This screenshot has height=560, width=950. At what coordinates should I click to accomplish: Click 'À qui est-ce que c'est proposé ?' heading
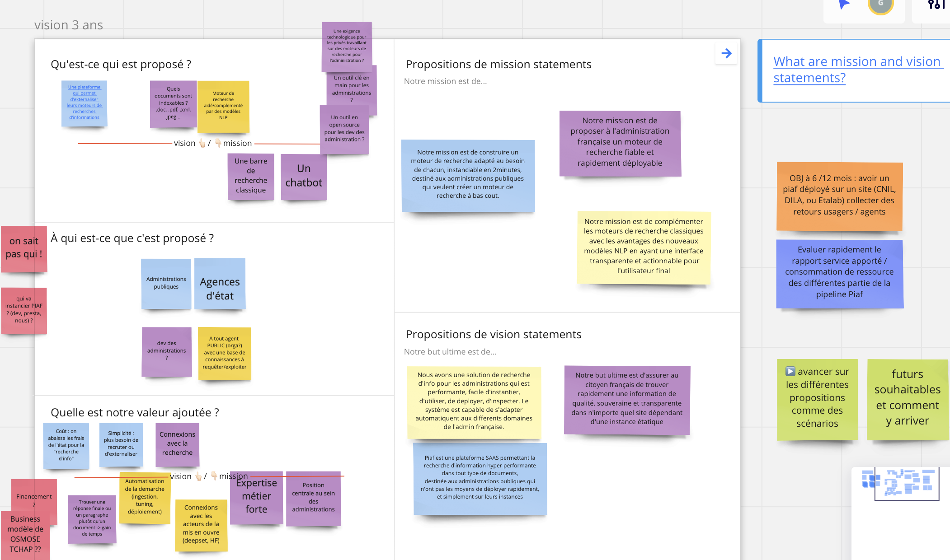[x=132, y=238]
